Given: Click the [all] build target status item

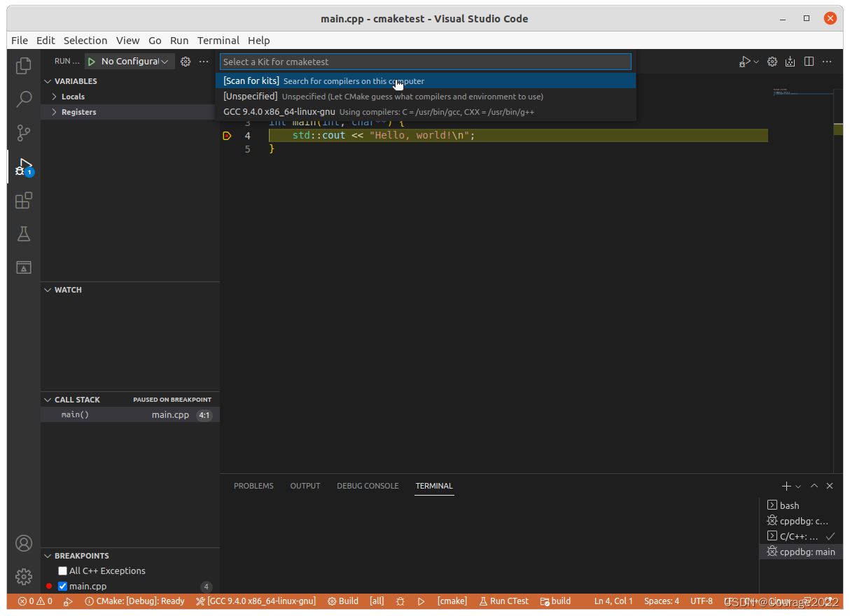Looking at the screenshot, I should (x=377, y=601).
